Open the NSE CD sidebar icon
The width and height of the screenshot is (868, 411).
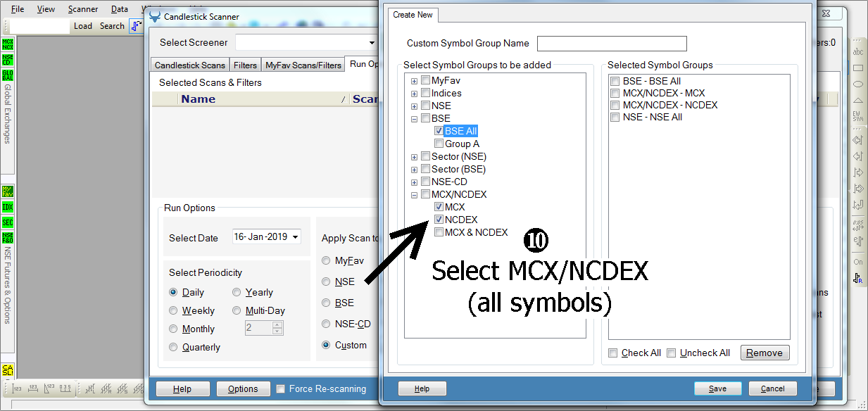click(x=8, y=59)
